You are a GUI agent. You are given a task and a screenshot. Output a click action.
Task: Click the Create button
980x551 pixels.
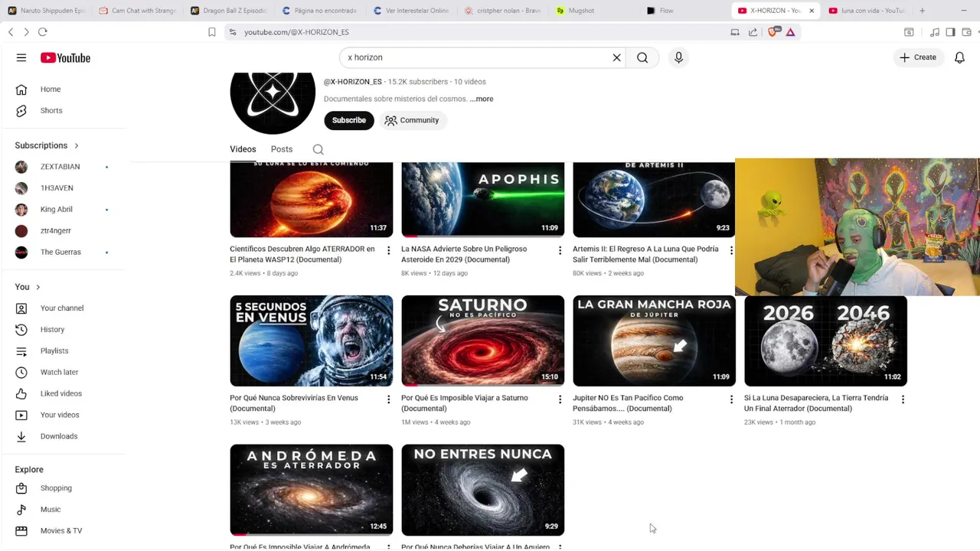point(918,57)
